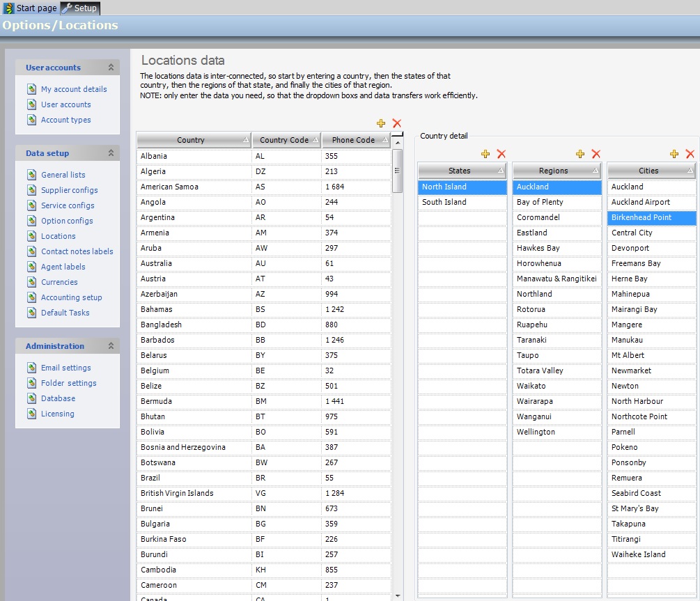This screenshot has height=601, width=700.
Task: Click the delete country red X icon
Action: click(x=397, y=123)
